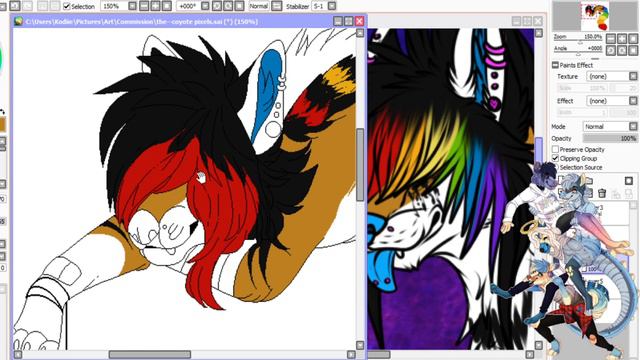Click the toolbar reset zoom icon
Image resolution: width=640 pixels, height=360 pixels.
[167, 6]
